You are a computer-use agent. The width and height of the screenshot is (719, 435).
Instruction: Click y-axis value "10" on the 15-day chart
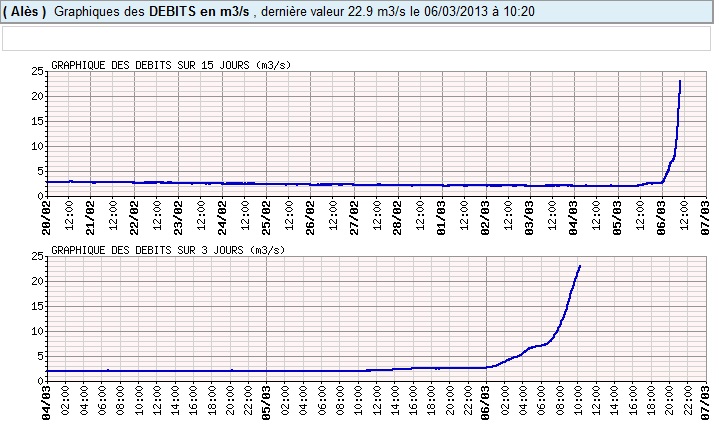(x=37, y=146)
